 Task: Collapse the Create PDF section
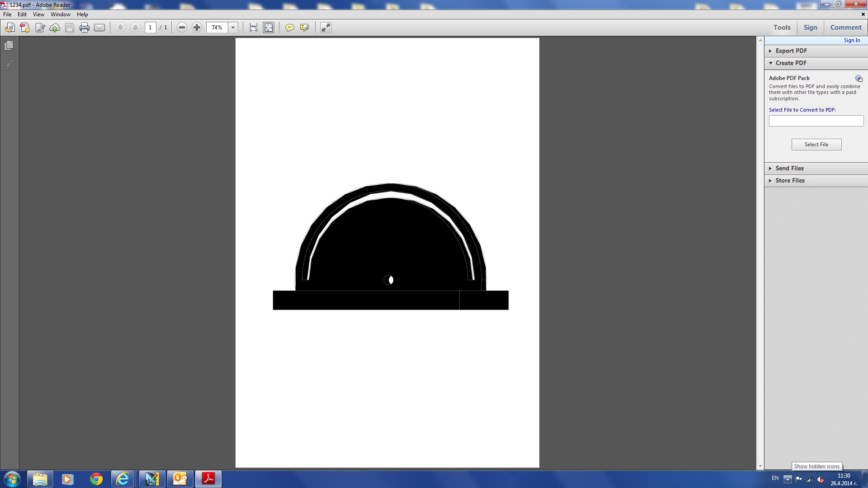[x=791, y=63]
